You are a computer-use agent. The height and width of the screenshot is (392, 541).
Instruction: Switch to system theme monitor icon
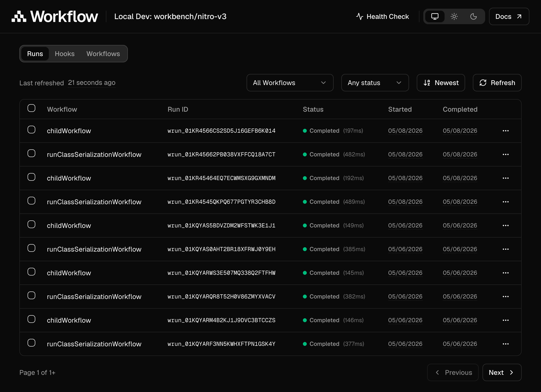point(435,16)
